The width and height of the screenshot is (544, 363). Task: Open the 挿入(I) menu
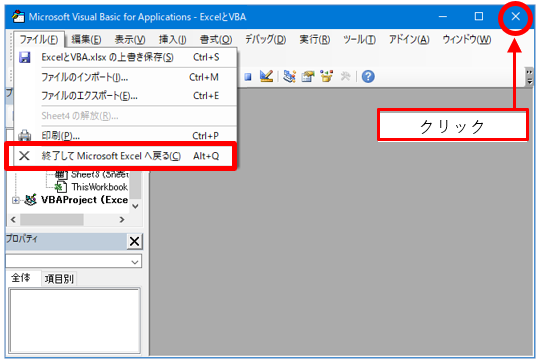(173, 40)
